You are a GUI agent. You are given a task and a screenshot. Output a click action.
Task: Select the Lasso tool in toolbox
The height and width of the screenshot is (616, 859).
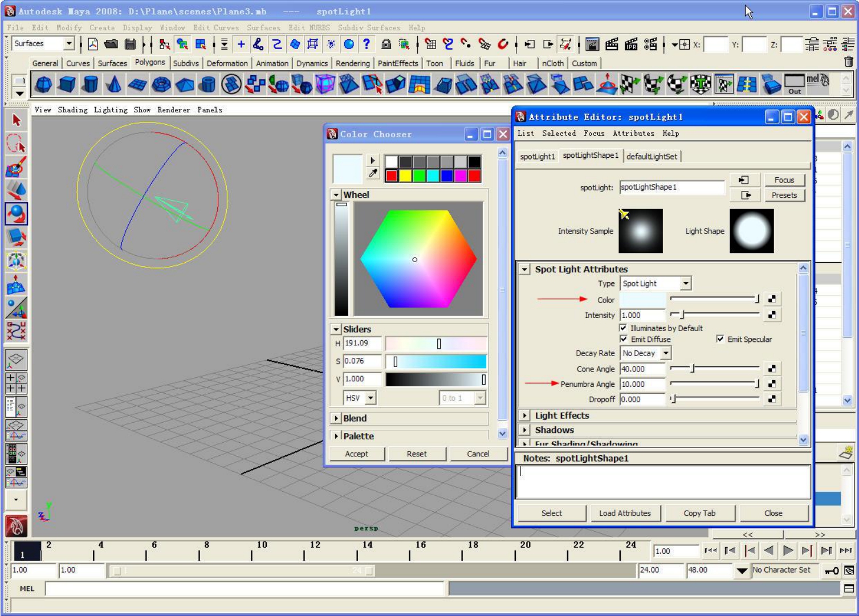[x=16, y=144]
